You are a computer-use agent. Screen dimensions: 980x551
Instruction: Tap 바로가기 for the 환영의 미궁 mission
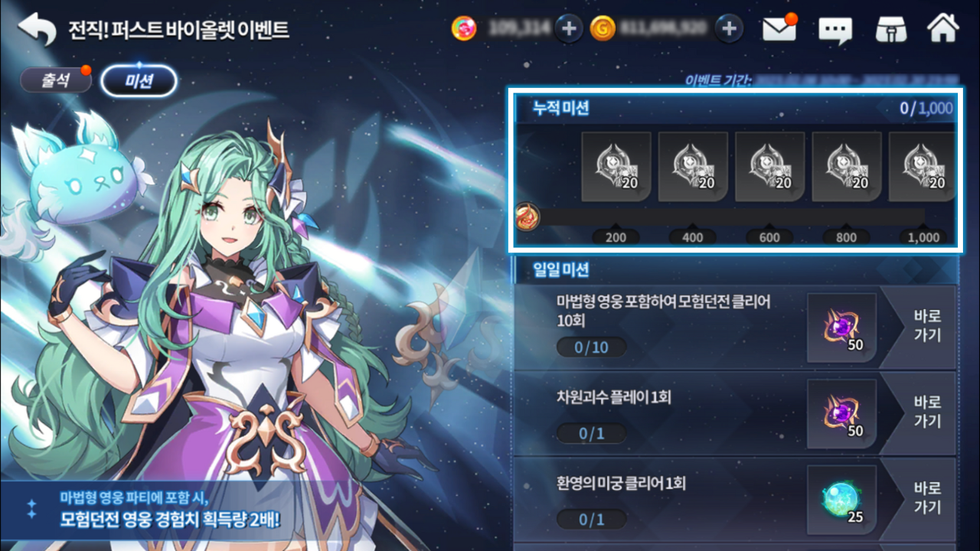pos(927,497)
